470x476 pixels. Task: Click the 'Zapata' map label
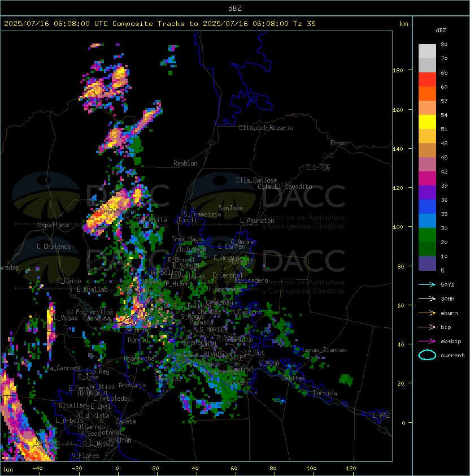click(125, 421)
